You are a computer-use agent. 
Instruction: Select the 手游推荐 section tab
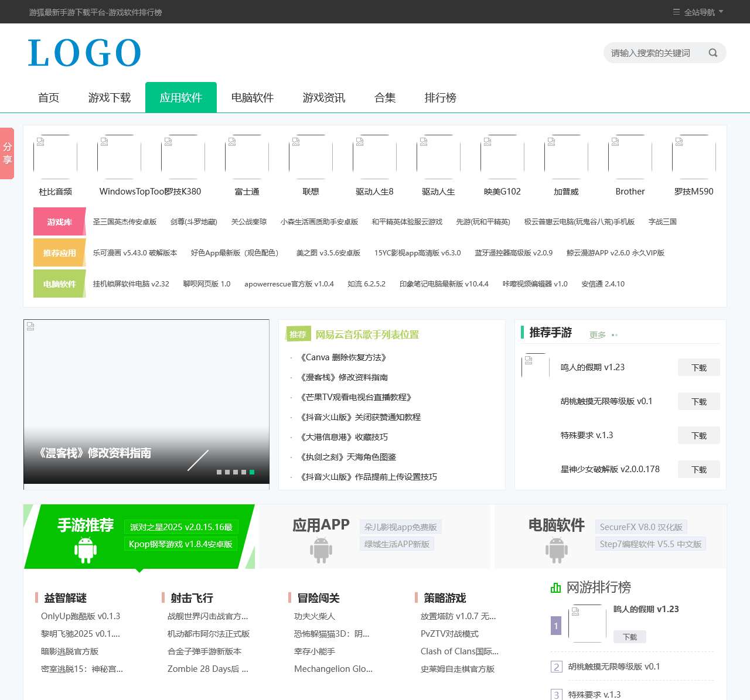click(86, 525)
